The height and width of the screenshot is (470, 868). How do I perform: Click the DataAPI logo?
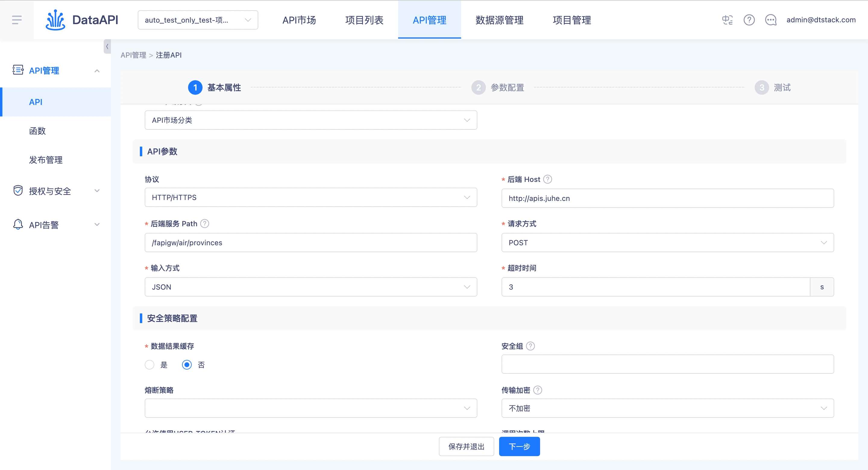tap(82, 20)
